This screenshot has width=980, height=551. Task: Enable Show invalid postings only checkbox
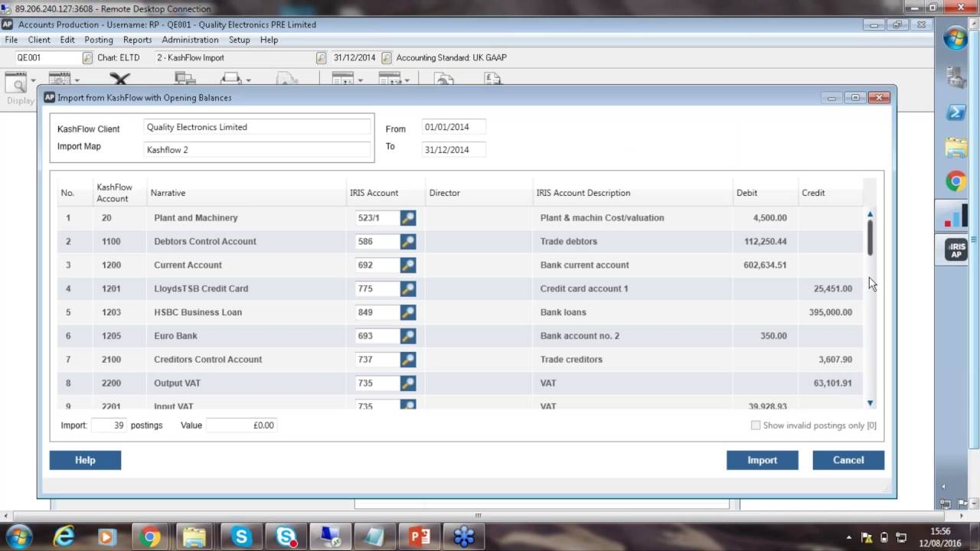click(756, 425)
